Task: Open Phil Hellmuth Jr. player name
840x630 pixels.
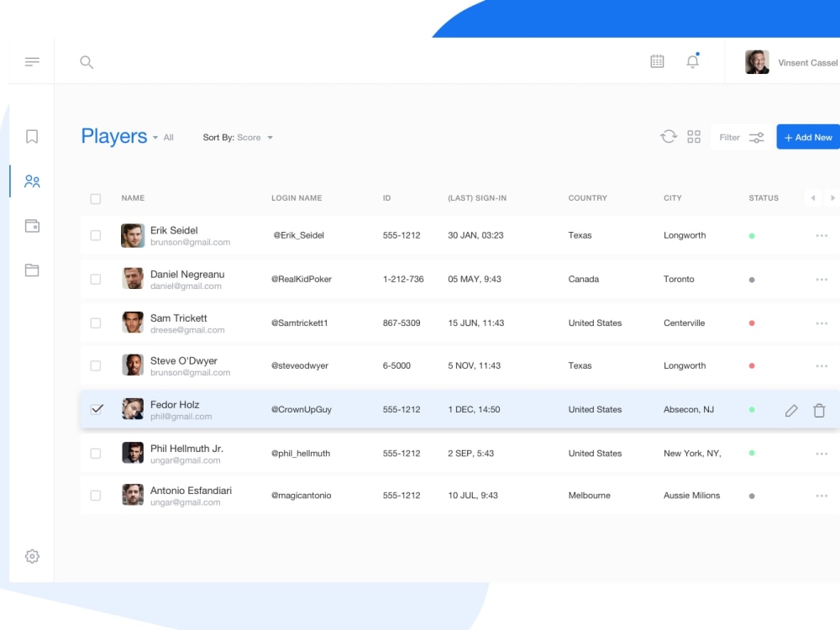Action: 186,449
